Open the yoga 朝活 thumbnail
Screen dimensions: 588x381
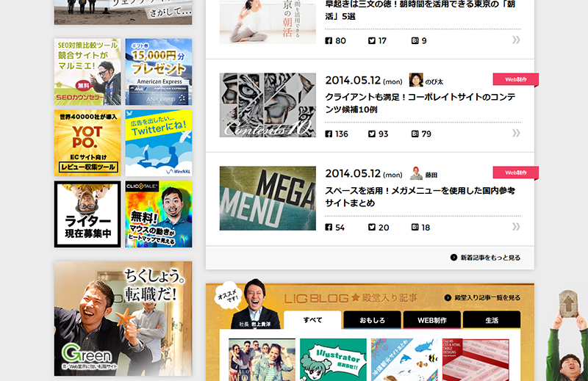(x=268, y=22)
